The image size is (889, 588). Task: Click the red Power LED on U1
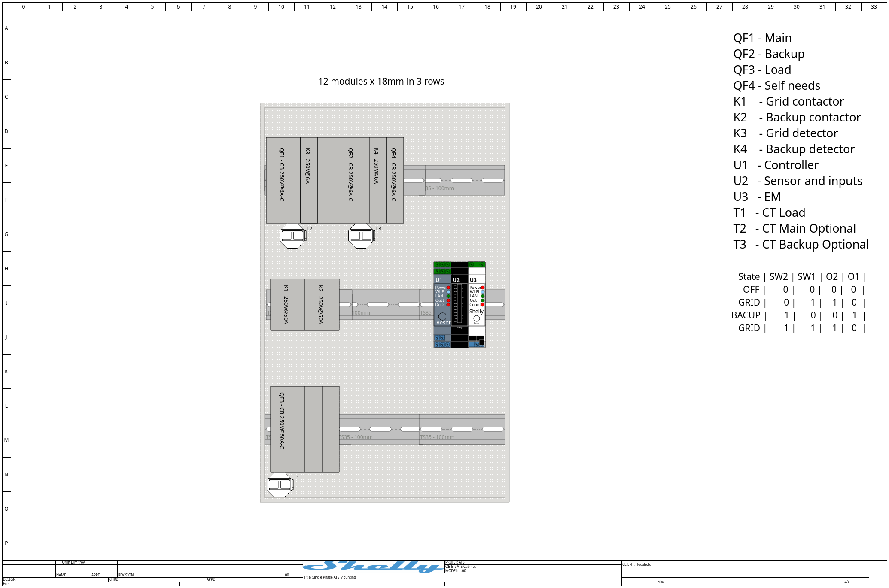coord(448,288)
